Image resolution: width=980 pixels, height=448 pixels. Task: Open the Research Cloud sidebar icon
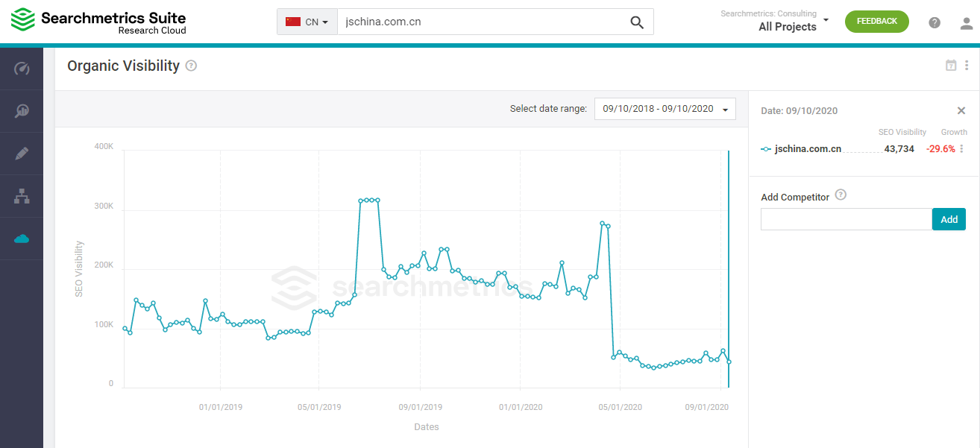pos(22,239)
